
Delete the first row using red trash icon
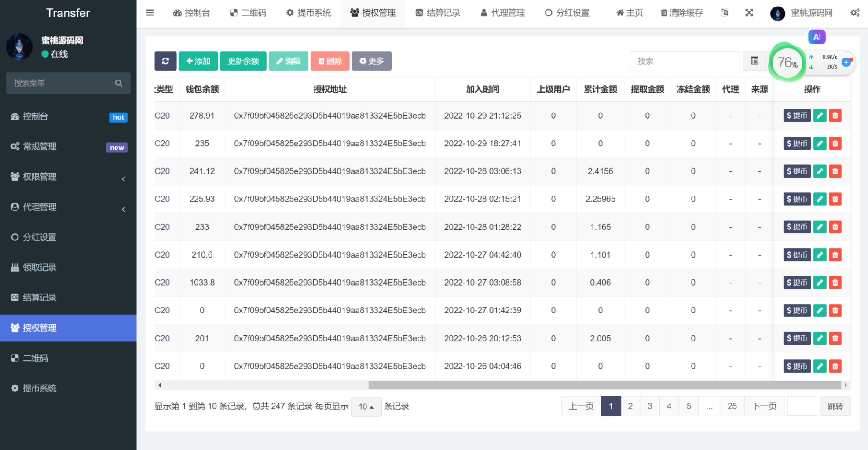[835, 115]
